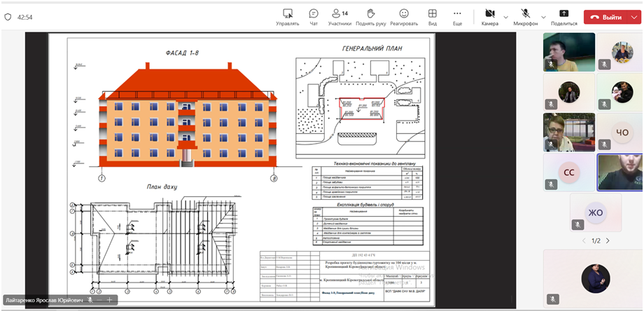
Task: Click the red Выйти (Leave) button
Action: click(x=605, y=17)
